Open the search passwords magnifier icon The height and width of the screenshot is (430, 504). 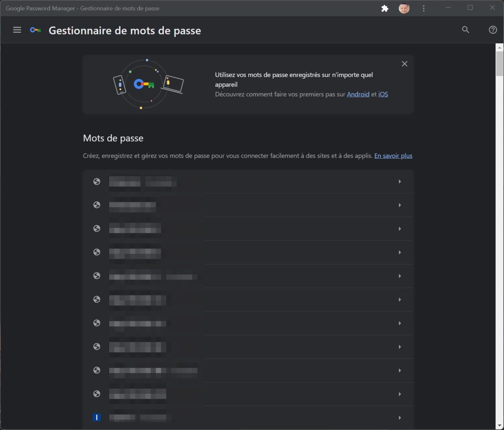pos(465,30)
